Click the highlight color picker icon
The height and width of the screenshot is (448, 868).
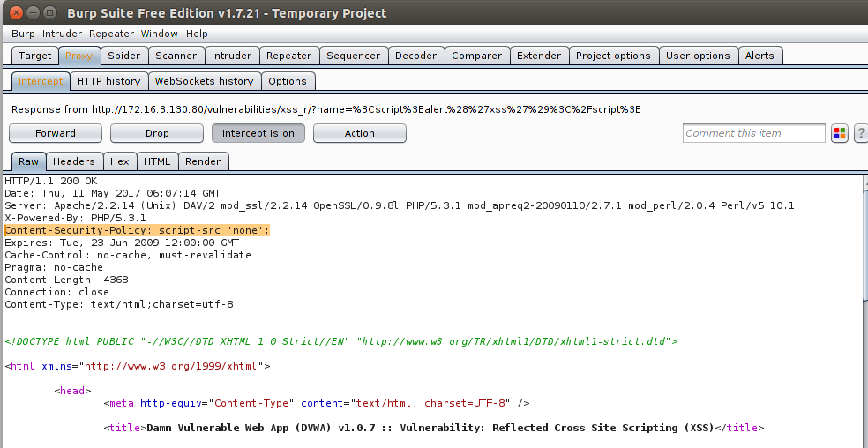(839, 133)
